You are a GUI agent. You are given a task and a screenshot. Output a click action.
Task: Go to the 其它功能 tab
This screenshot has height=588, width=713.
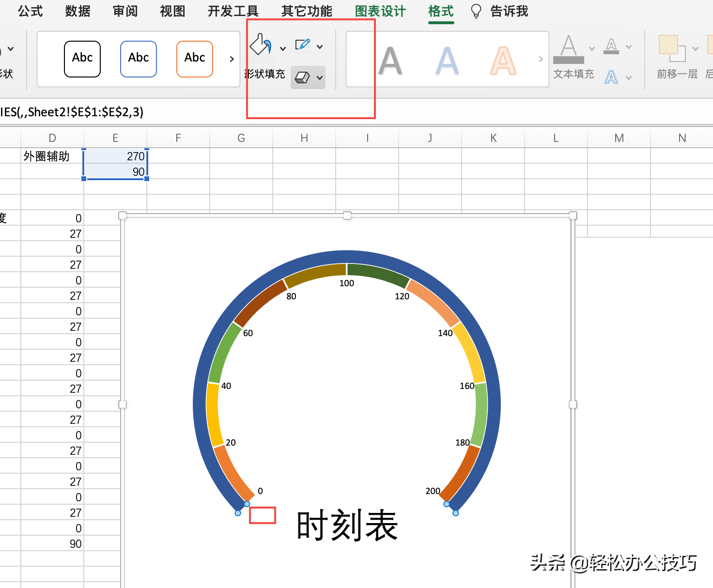click(x=307, y=11)
